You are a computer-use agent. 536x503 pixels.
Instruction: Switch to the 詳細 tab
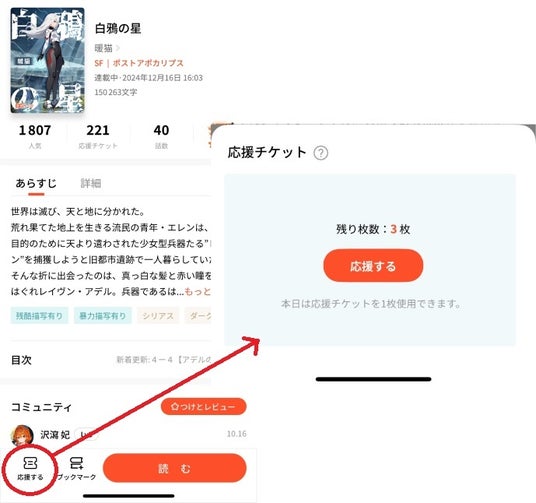(91, 183)
